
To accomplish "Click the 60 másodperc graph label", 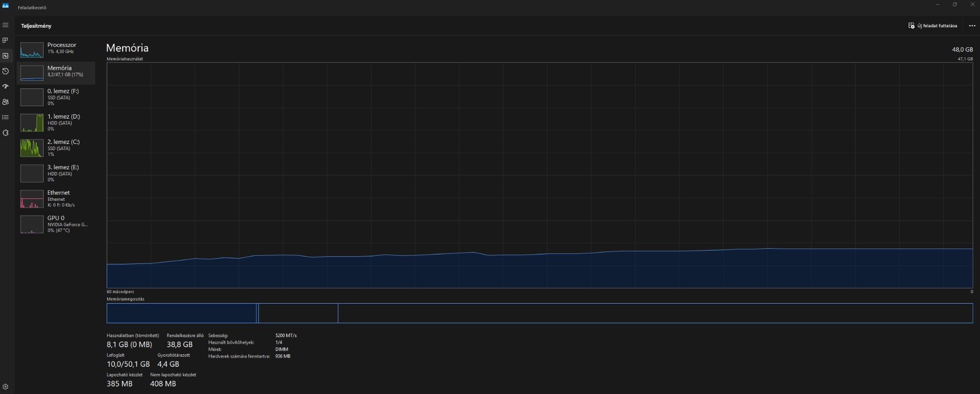I will [x=121, y=292].
